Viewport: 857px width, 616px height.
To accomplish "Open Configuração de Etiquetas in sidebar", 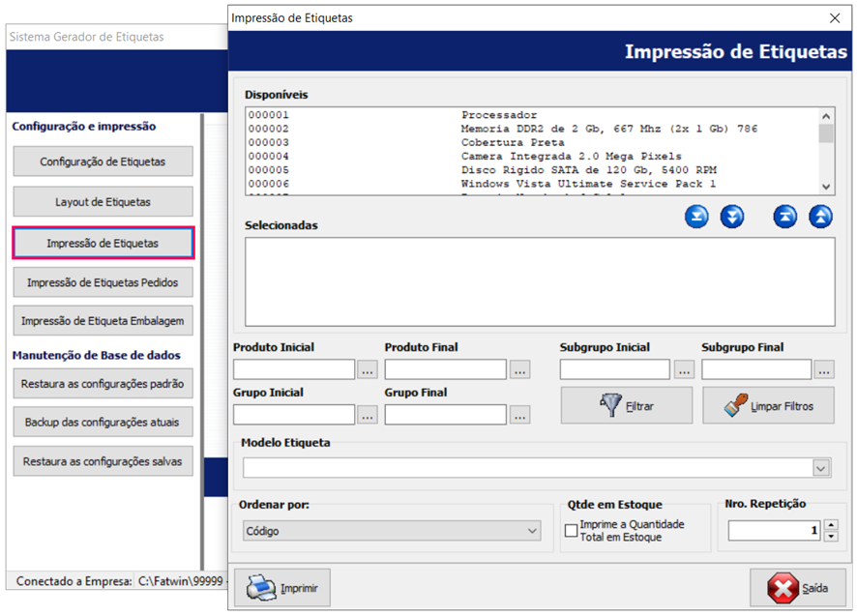I will (103, 161).
